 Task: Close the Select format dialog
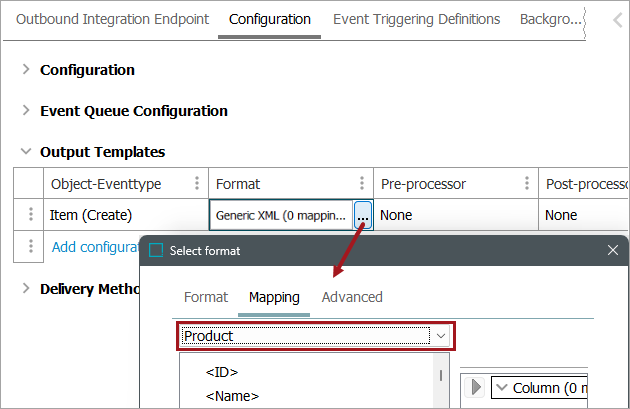coord(612,250)
